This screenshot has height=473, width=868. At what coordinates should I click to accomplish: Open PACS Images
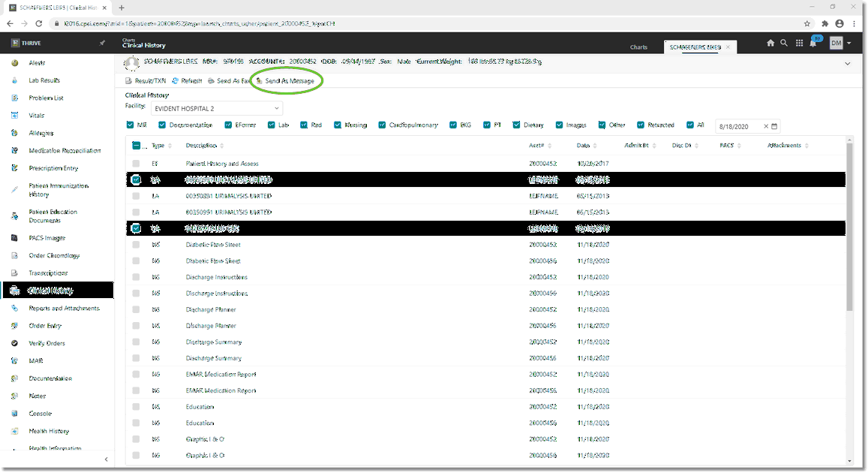coord(47,238)
